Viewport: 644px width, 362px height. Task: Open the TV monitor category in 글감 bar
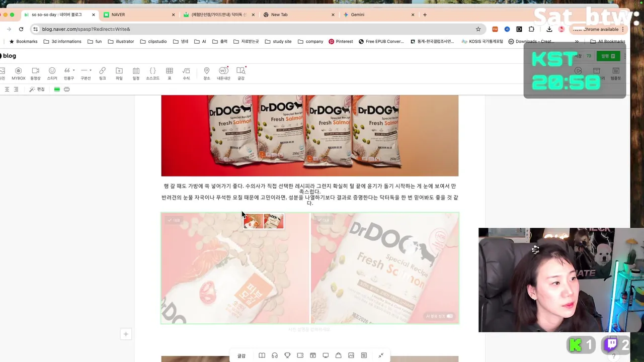coord(326,355)
